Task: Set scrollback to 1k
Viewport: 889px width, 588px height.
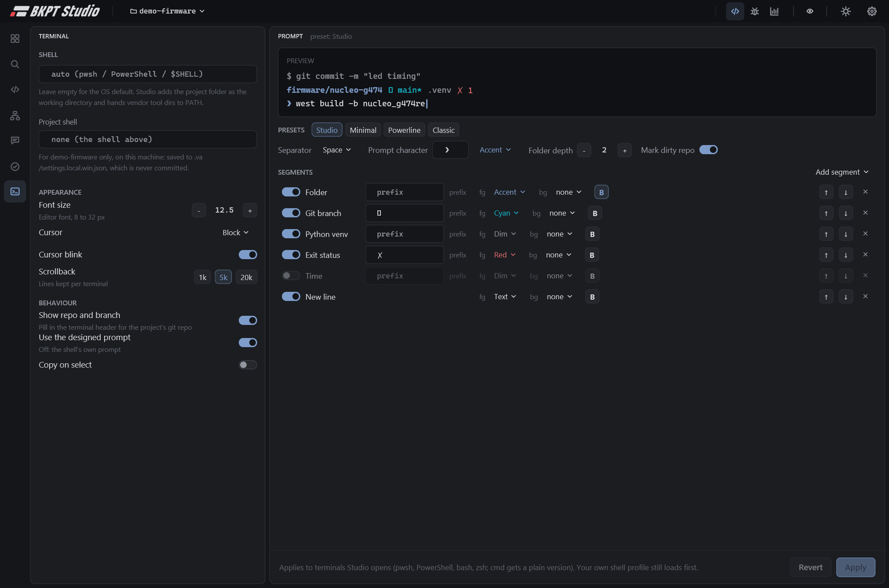Action: [203, 277]
